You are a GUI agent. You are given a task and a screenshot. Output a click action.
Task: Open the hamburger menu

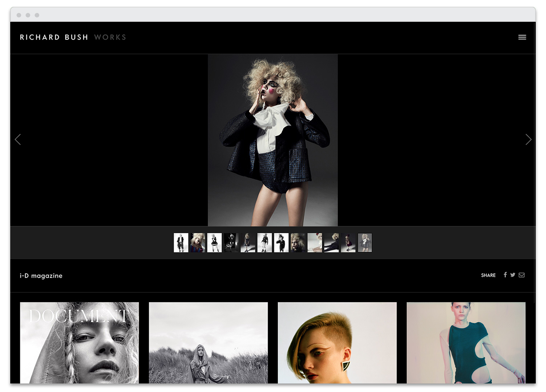click(x=522, y=37)
